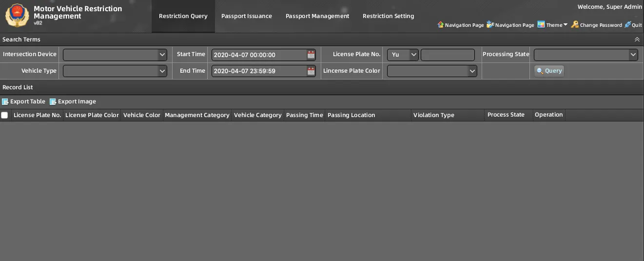Click the Theme label
This screenshot has width=644, height=261.
(554, 25)
